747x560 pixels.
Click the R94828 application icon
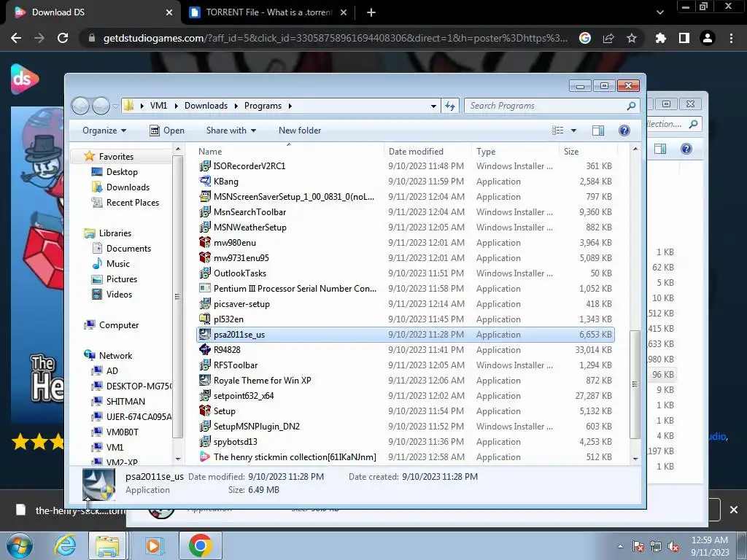[205, 349]
